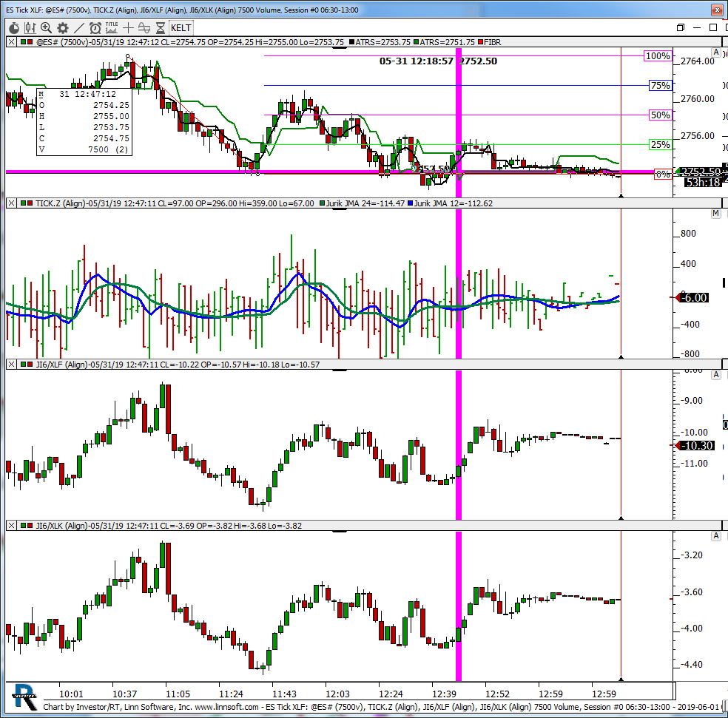Open the alarm clock icon
Screen dimensions: 728x718
coord(95,28)
